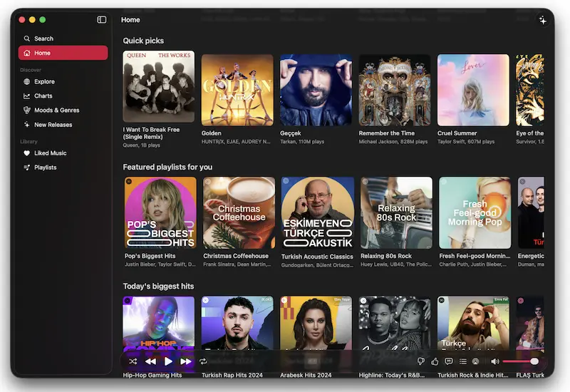570x392 pixels.
Task: Skip to the next track
Action: (185, 361)
